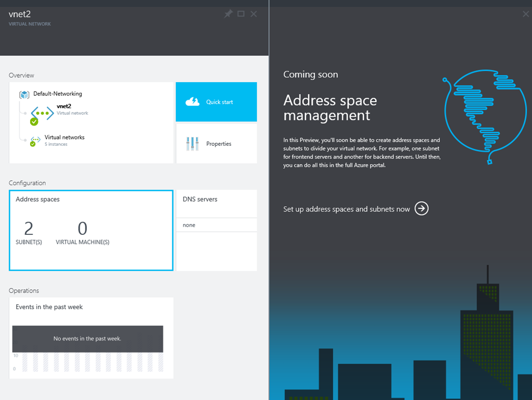Click the VIRTUAL NETWORK subtitle
This screenshot has width=532, height=400.
pos(30,24)
